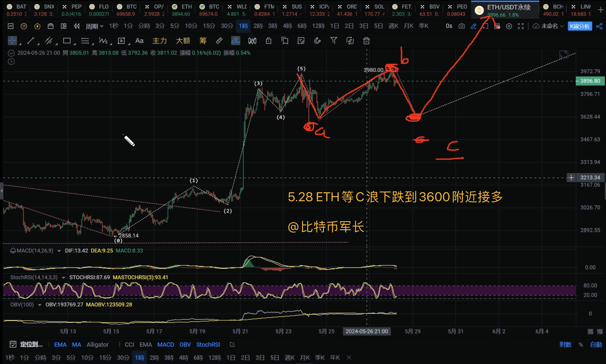The width and height of the screenshot is (606, 364).
Task: Expand the StochRSI(14,14,3,3) settings arrow
Action: [x=63, y=278]
